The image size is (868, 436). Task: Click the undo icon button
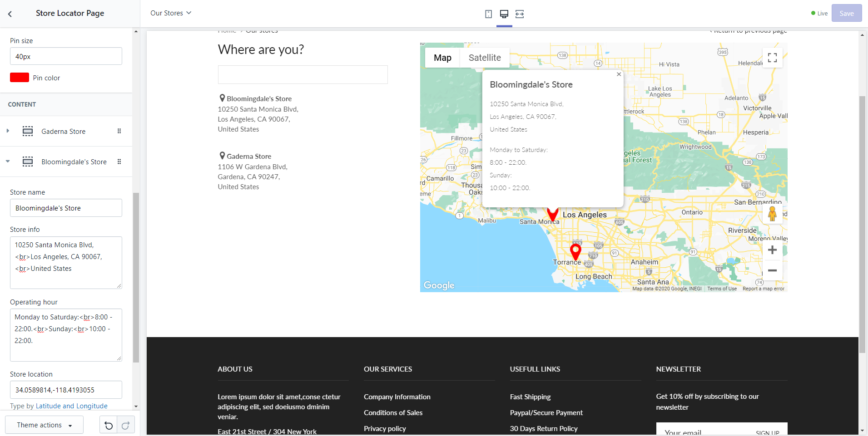click(x=109, y=425)
